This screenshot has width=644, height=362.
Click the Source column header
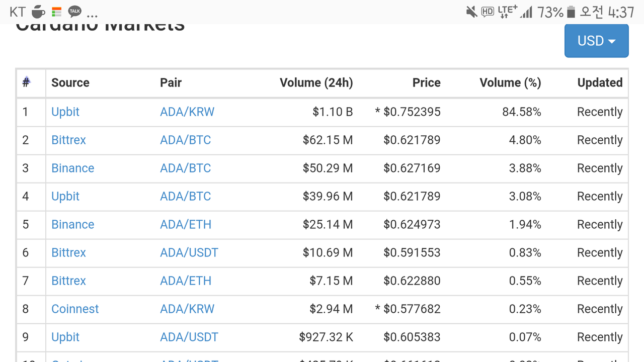click(70, 83)
